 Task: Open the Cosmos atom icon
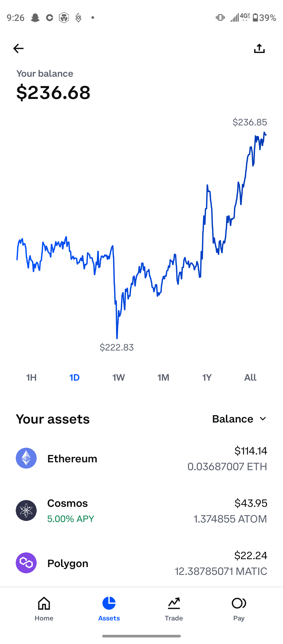[x=26, y=510]
